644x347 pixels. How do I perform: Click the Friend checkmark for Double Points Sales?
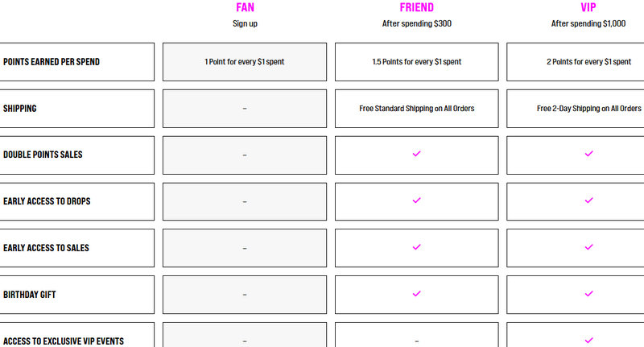[x=416, y=154]
